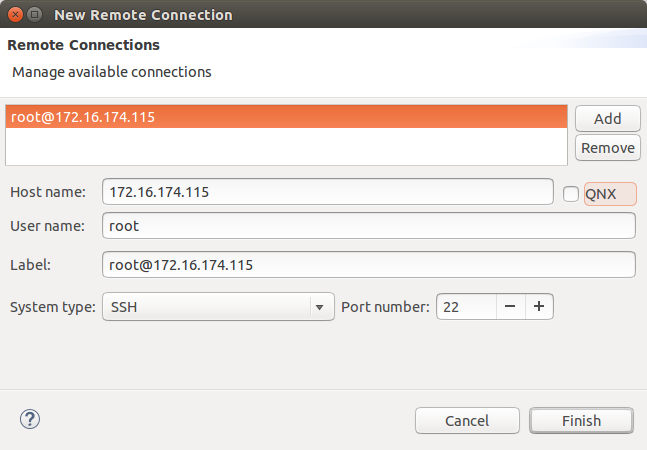Remove the selected connection
This screenshot has height=450, width=647.
coord(608,148)
